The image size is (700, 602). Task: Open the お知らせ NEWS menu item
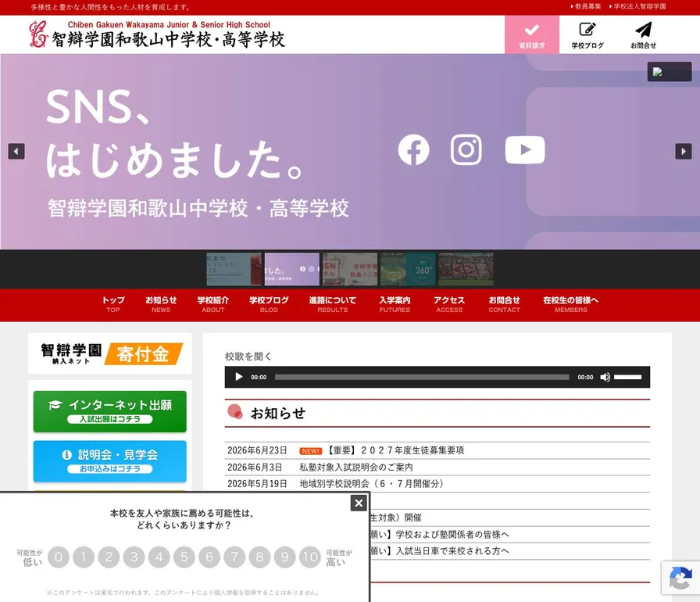click(x=161, y=305)
